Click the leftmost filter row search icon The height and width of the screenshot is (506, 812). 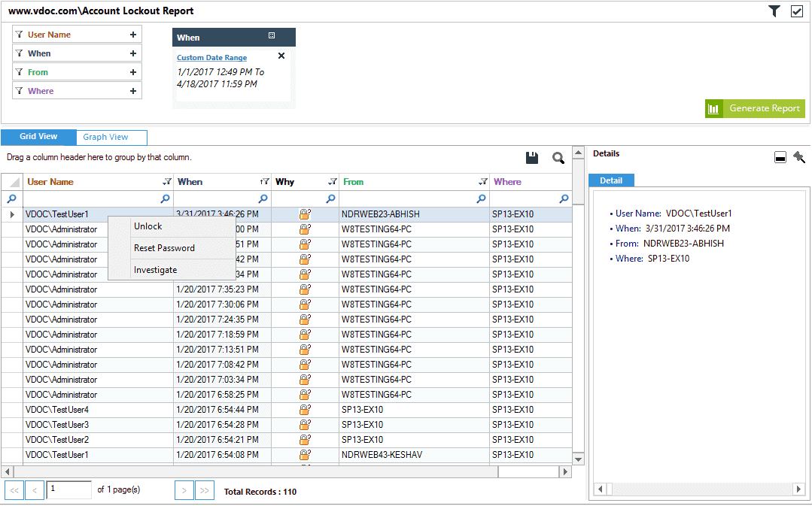click(11, 198)
